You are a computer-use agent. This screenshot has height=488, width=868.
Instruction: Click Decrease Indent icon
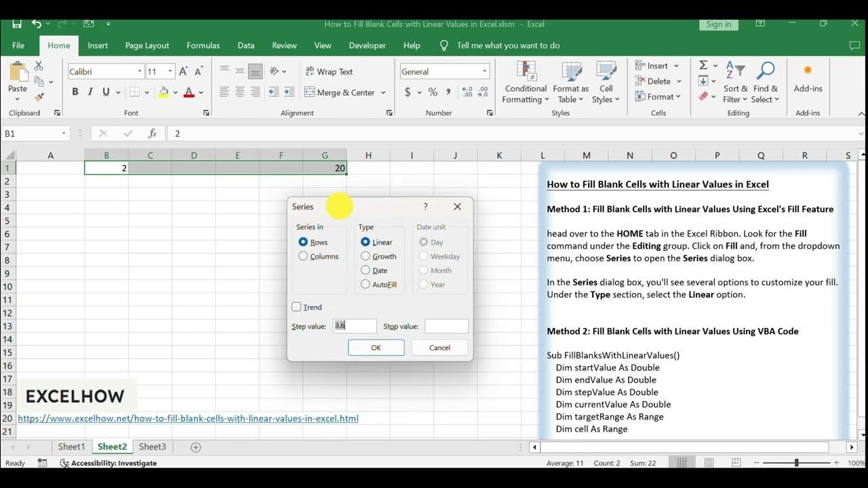(x=273, y=92)
